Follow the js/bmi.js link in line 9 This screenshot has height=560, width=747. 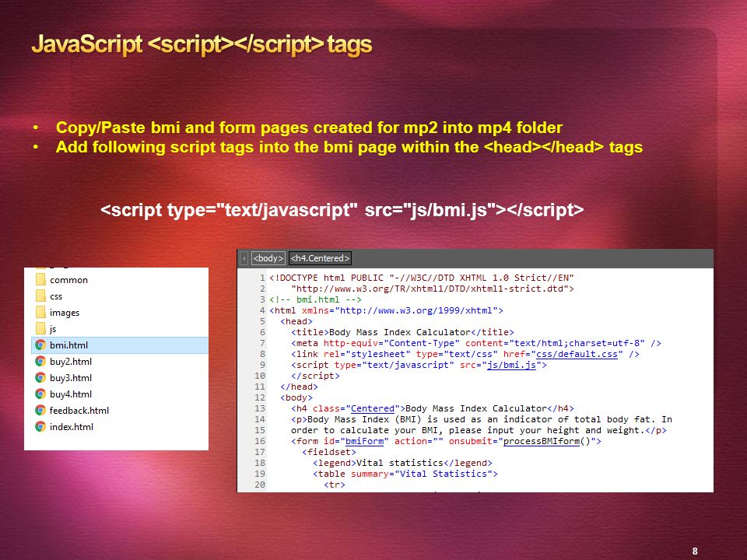pos(512,365)
